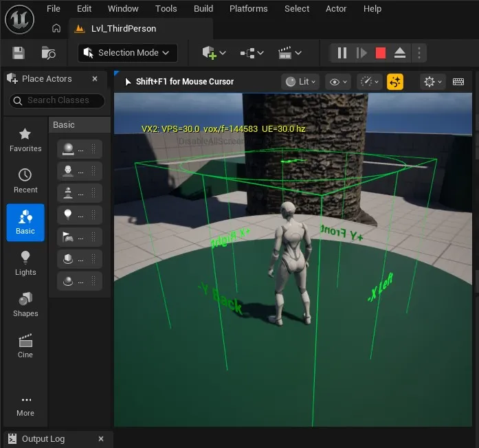This screenshot has height=448, width=479.
Task: Click the add content cube-plus icon
Action: [209, 53]
